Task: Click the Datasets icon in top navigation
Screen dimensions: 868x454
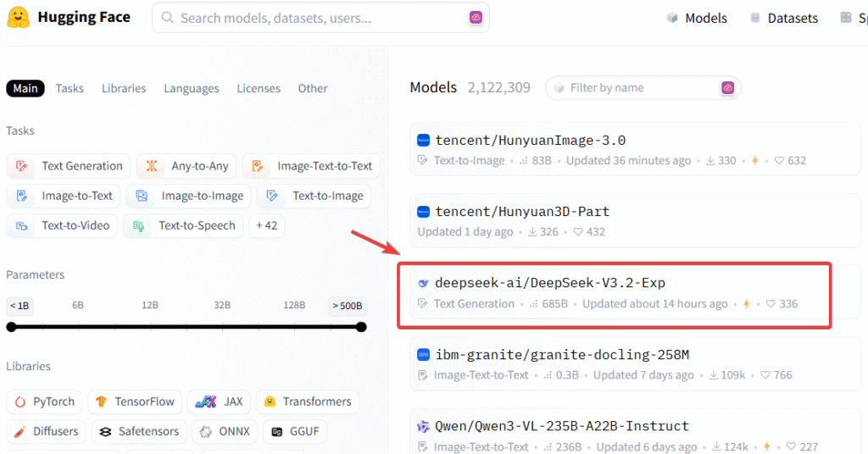Action: click(x=755, y=18)
